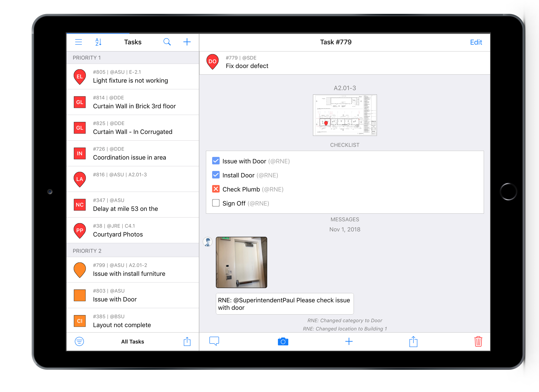This screenshot has height=392, width=539.
Task: Open the A2.01-3 floor plan thumbnail
Action: tap(345, 115)
